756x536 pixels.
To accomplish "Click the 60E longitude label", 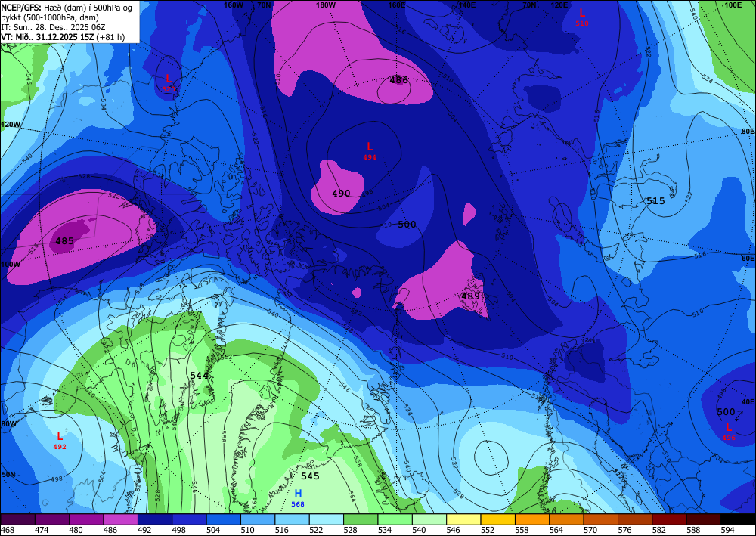I will [748, 259].
